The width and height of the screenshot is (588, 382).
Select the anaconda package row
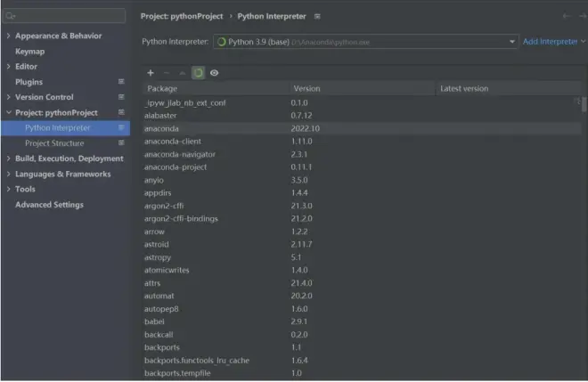(362, 128)
